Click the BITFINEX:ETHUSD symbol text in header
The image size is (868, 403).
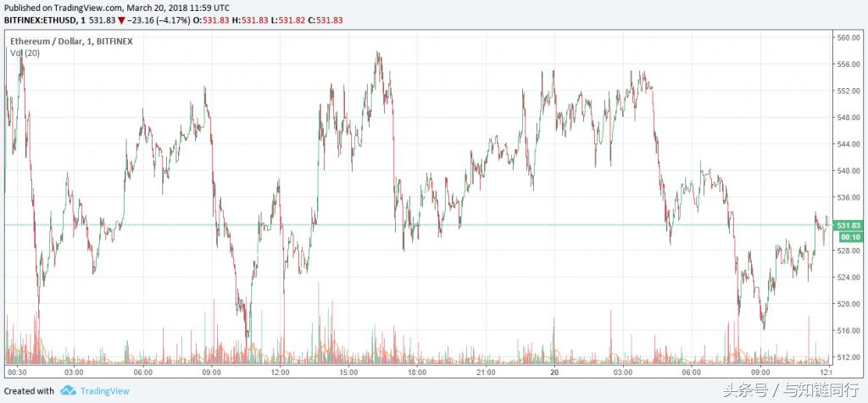[x=42, y=20]
